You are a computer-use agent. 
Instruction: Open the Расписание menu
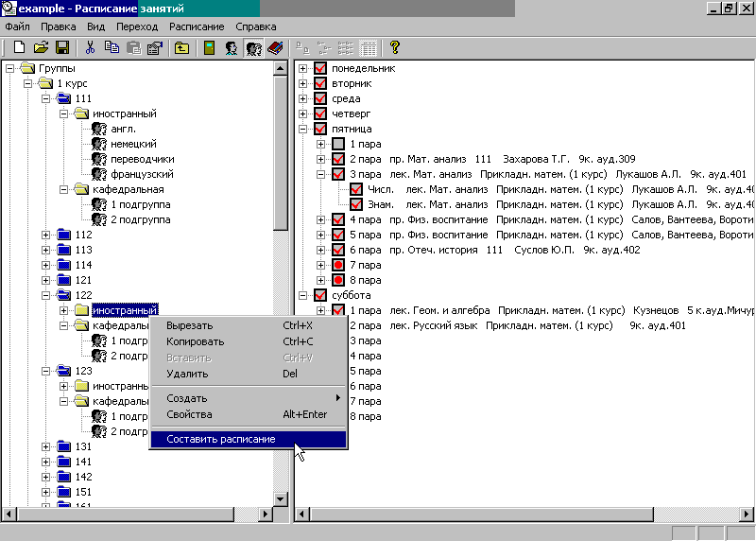point(197,26)
